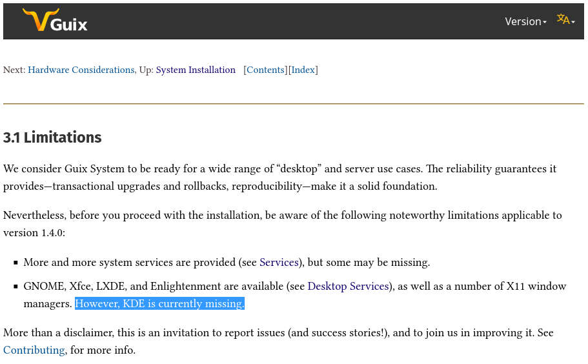Click the text 'version 1.4.0:'

pyautogui.click(x=34, y=233)
